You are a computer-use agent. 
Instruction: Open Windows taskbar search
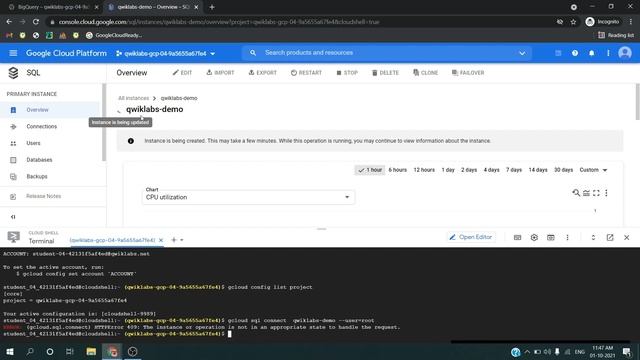click(x=30, y=351)
